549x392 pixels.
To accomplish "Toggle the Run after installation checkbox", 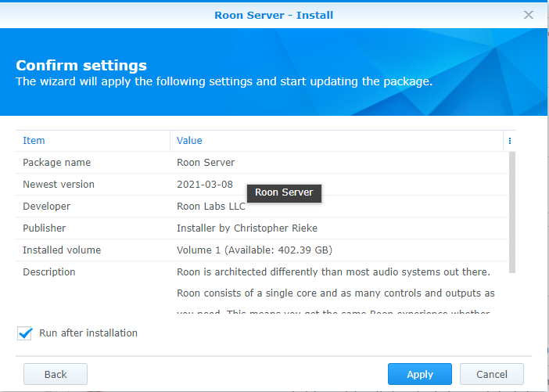I will (x=24, y=333).
